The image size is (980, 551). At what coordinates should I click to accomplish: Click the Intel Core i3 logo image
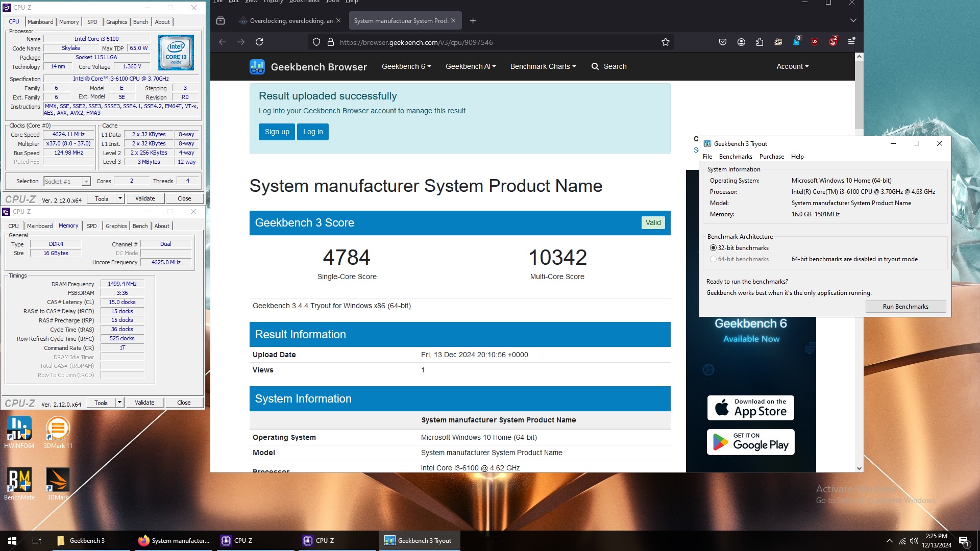point(176,53)
